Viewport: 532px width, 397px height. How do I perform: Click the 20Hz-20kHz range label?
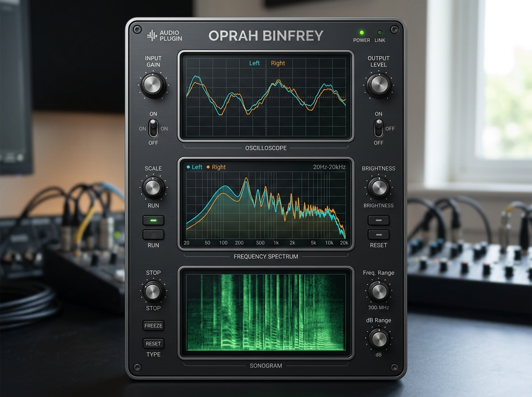point(329,167)
